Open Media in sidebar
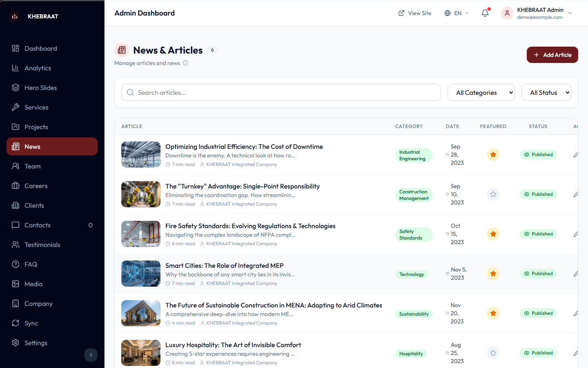 pos(52,284)
